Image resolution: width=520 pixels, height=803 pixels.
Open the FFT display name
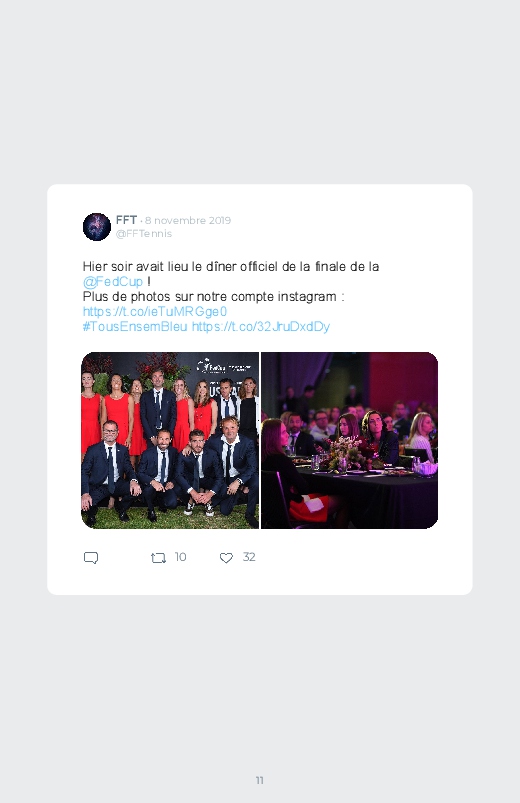[x=126, y=220]
